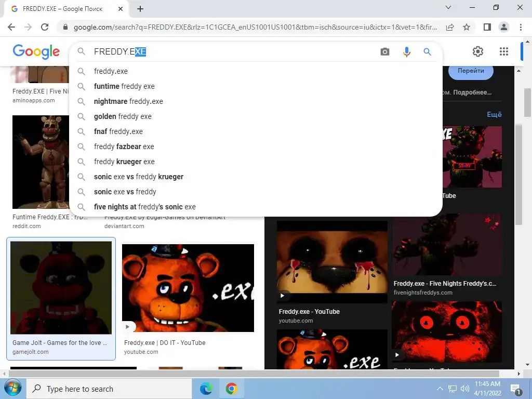Click "Freddy.exe - YouTube" title in side panel
Screen dimensions: 532x399
(309, 312)
